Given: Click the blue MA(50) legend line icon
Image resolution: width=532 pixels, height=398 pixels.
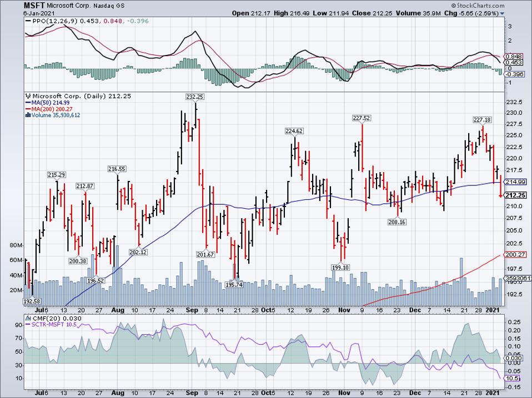Looking at the screenshot, I should (28, 103).
